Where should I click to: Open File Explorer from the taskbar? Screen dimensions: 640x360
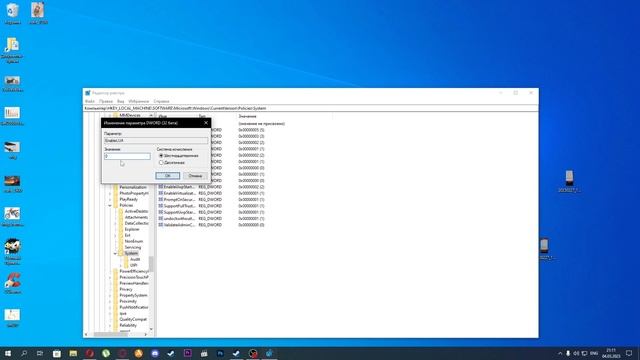pos(73,353)
